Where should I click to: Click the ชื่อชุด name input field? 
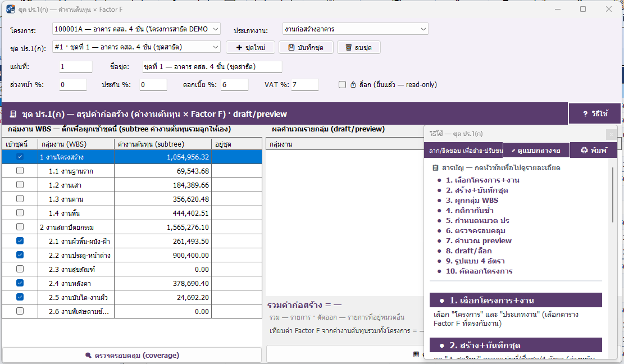212,67
